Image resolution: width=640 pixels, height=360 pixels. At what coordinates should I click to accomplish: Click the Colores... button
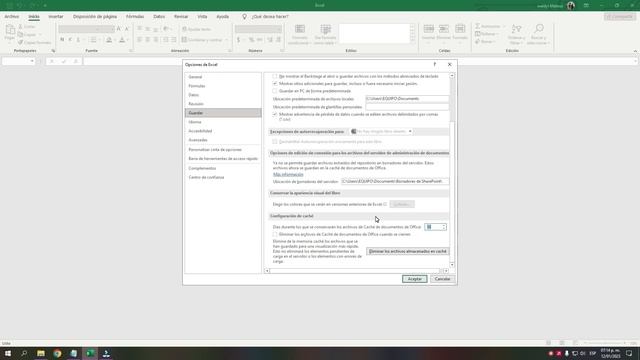402,204
